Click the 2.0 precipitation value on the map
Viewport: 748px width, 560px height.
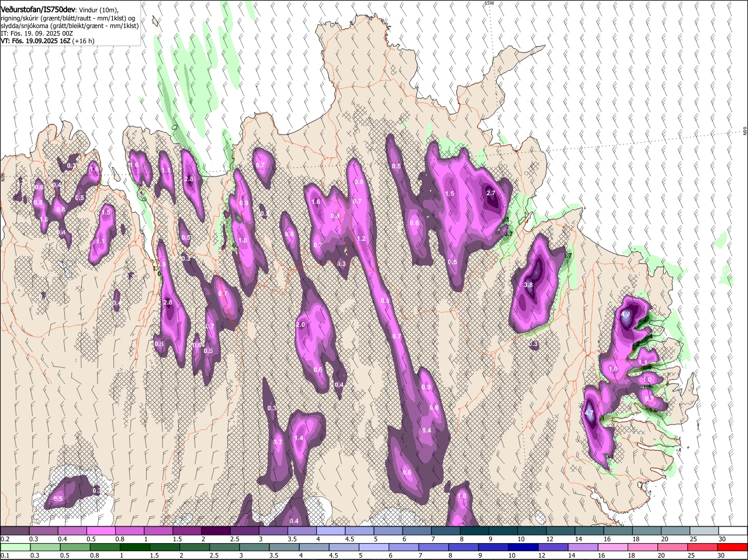click(301, 324)
